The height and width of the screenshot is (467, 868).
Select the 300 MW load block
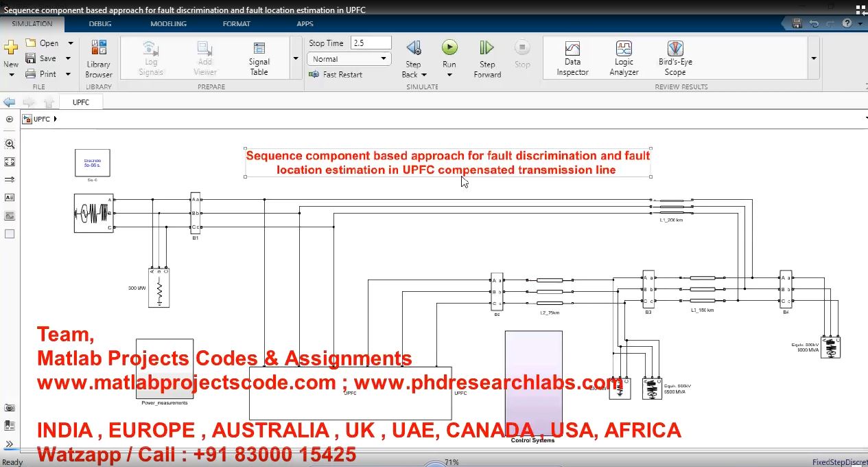[x=159, y=287]
